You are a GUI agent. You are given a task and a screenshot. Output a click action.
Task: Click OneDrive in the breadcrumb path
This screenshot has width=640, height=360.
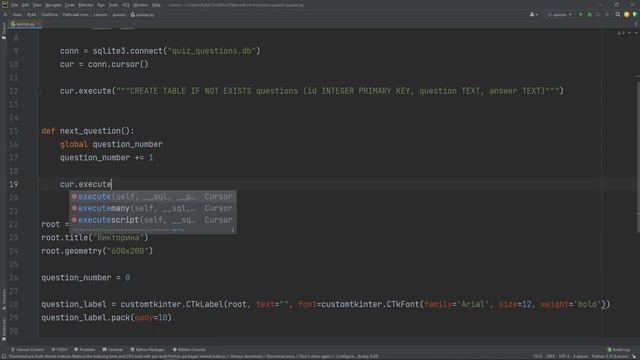(x=49, y=15)
